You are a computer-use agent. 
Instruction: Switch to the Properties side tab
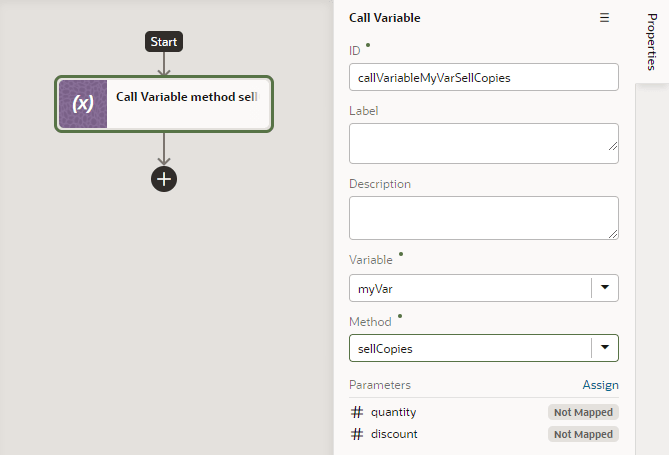[x=651, y=42]
